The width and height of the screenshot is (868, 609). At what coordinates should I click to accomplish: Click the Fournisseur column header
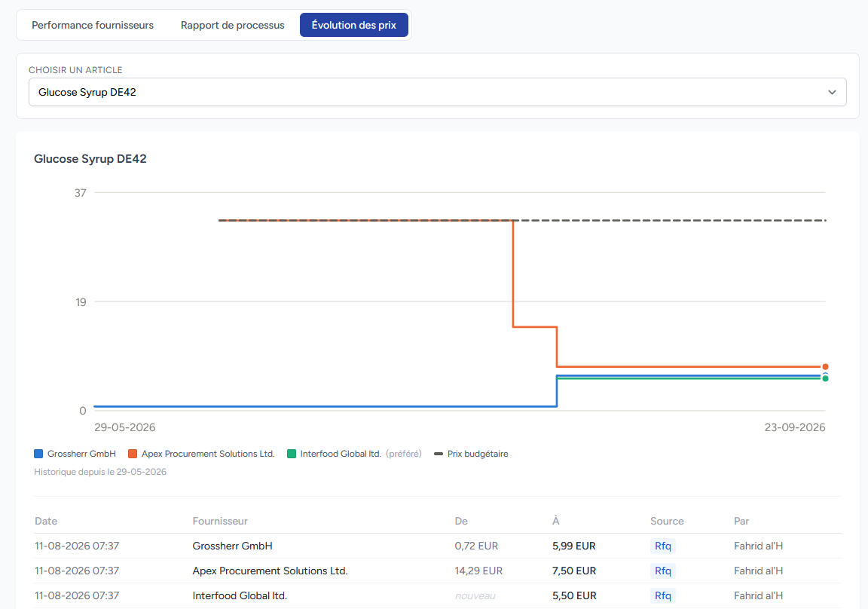click(x=220, y=521)
